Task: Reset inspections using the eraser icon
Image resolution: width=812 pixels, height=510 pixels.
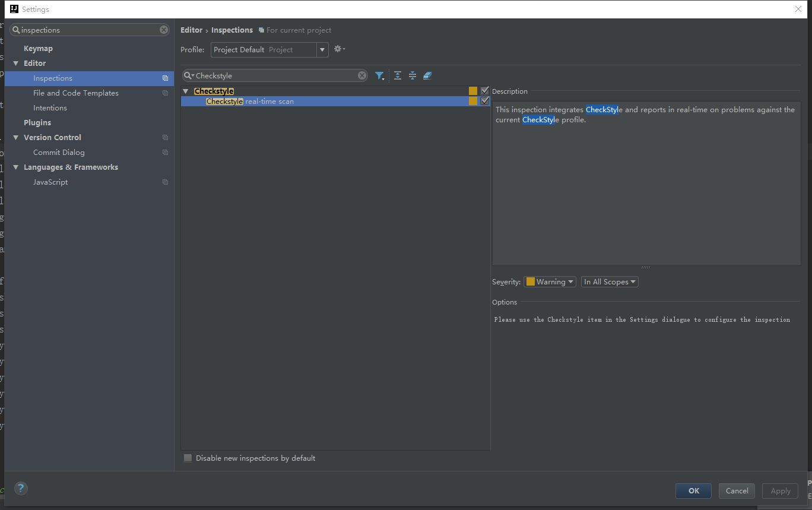Action: pyautogui.click(x=427, y=75)
